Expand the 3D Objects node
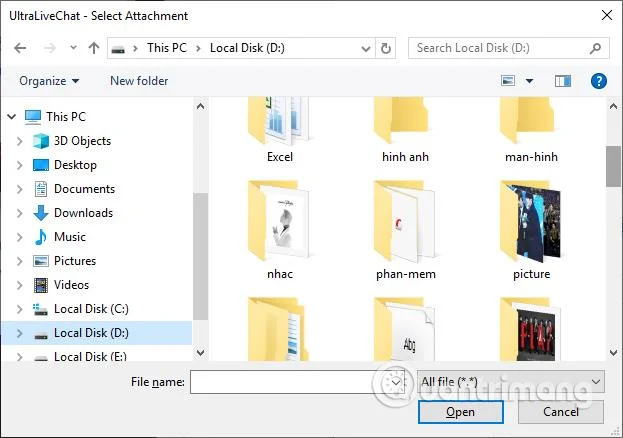 (x=19, y=141)
